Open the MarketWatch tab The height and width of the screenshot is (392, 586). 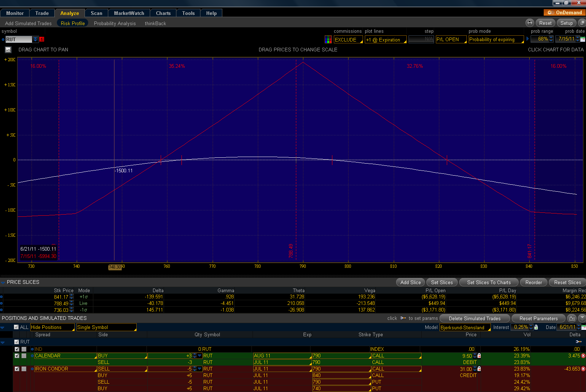129,13
